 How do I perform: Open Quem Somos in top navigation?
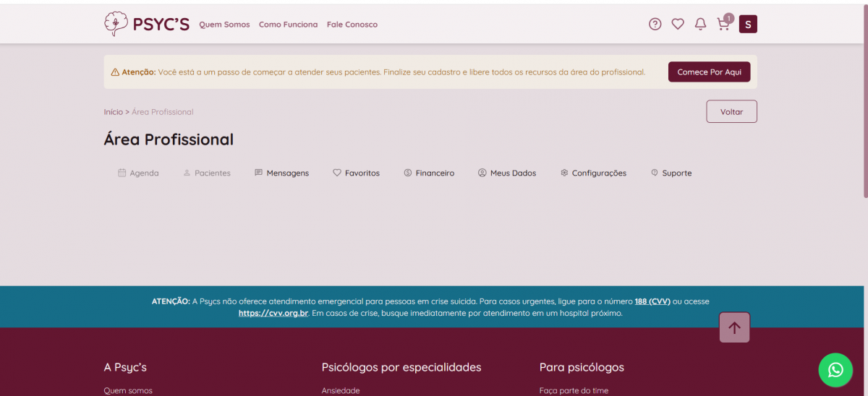pos(224,25)
